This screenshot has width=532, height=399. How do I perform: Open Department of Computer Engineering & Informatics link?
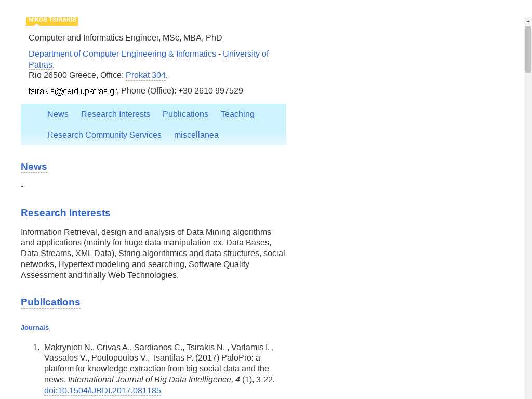pyautogui.click(x=122, y=54)
